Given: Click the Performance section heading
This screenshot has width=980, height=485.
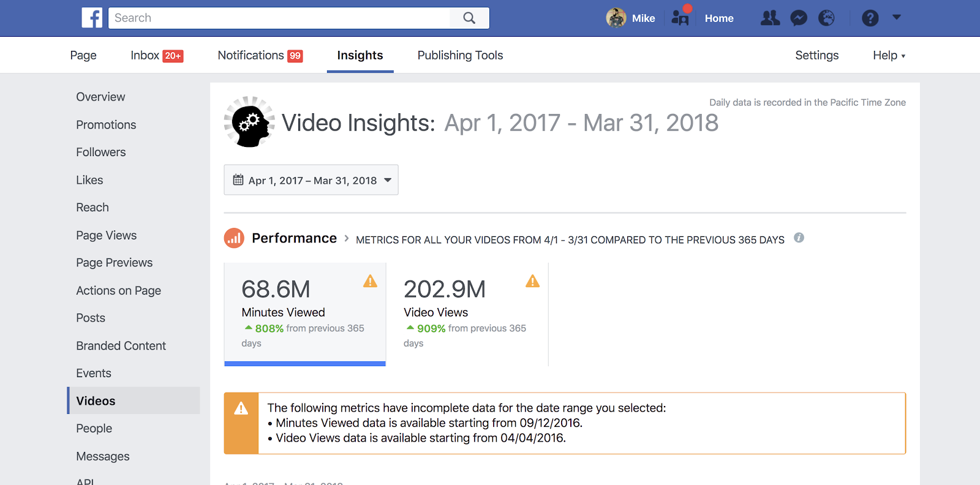Looking at the screenshot, I should [294, 238].
